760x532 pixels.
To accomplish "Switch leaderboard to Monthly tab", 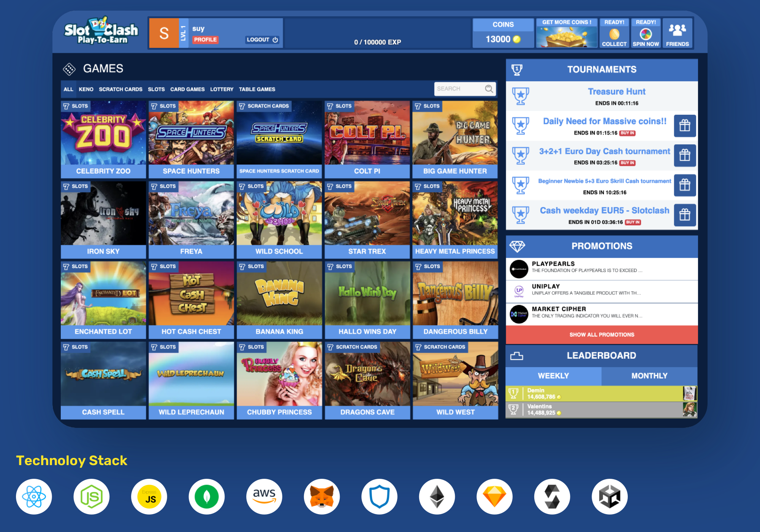I will click(649, 376).
